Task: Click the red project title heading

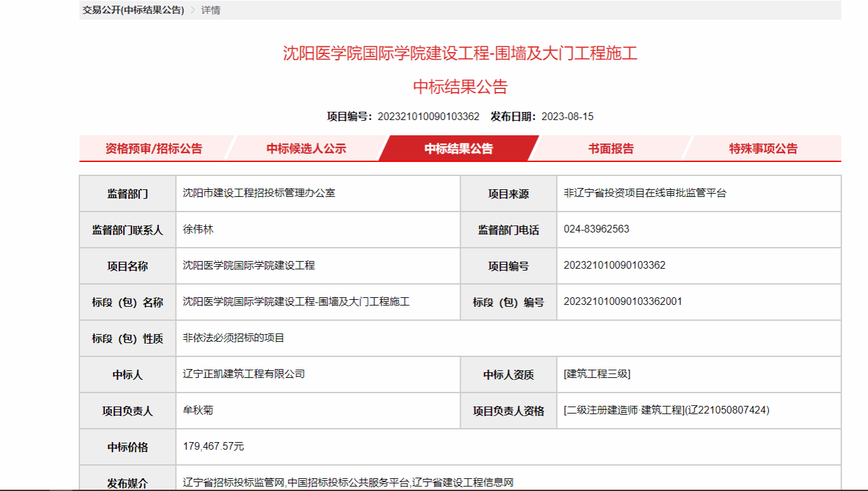Action: click(x=460, y=53)
